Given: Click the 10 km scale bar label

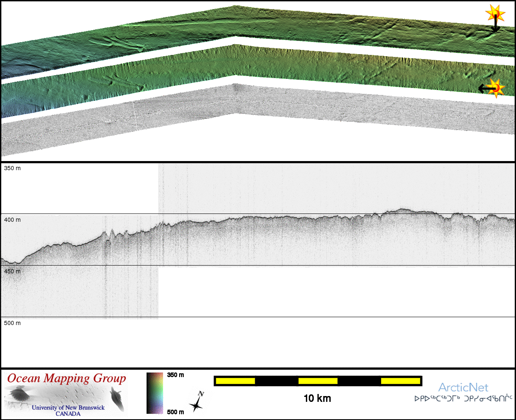Looking at the screenshot, I should 317,398.
